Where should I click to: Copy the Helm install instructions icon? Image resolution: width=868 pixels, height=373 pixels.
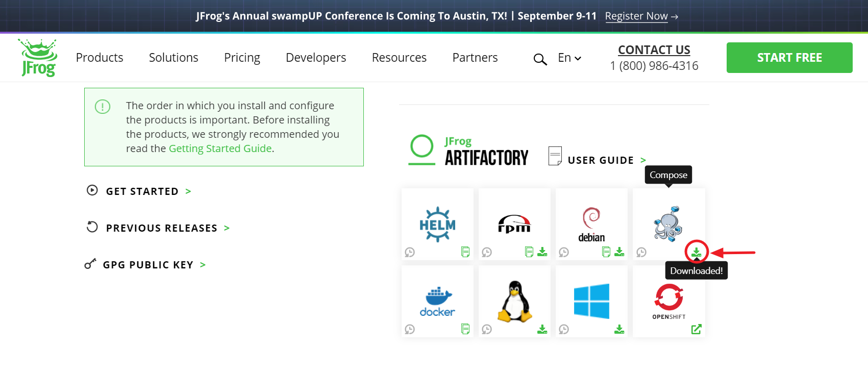[x=465, y=252]
